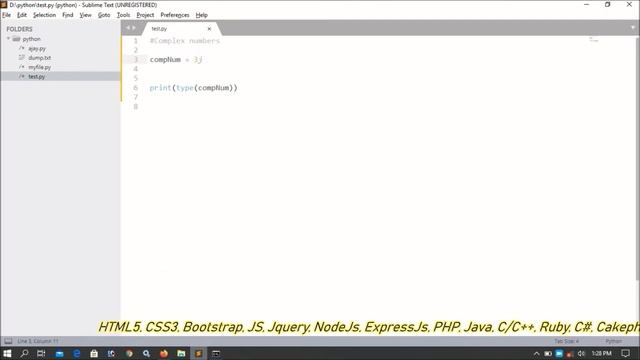640x360 pixels.
Task: Click the vertical editor scrollbar
Action: click(x=637, y=158)
